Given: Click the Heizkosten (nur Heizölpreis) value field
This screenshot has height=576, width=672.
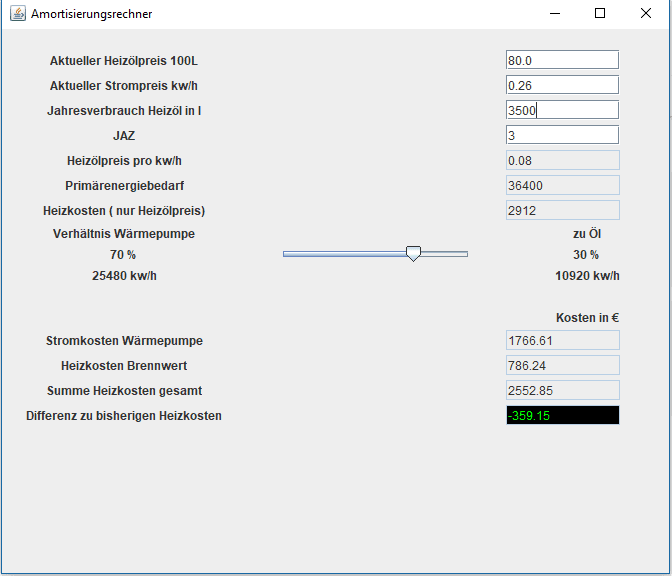Looking at the screenshot, I should pos(562,210).
